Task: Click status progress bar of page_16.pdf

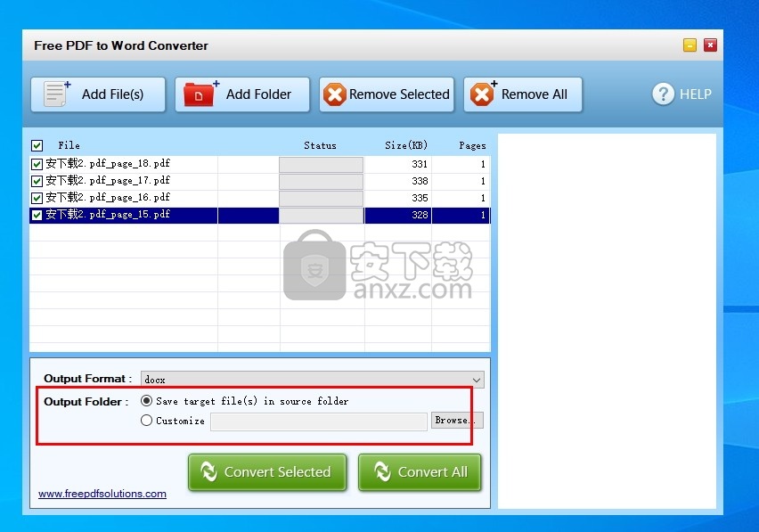Action: point(321,199)
